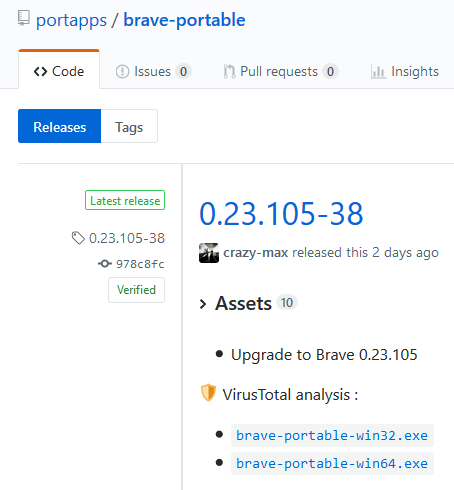Open the Insights tab

click(405, 71)
